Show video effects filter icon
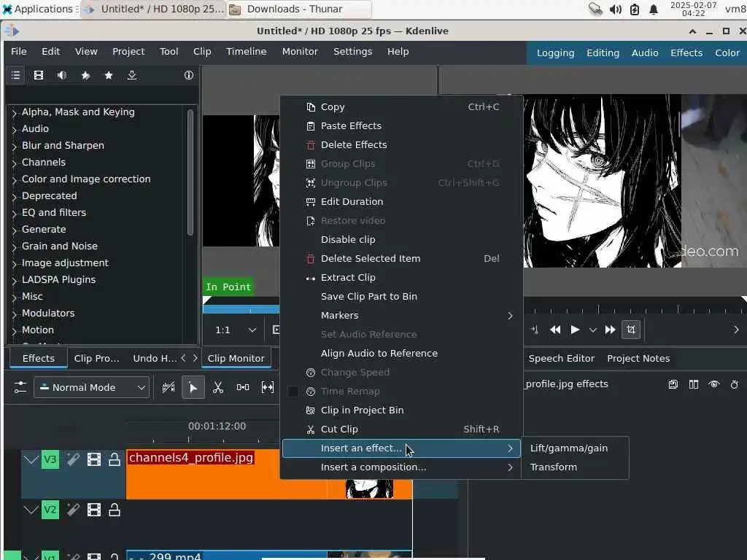Screen dimensions: 747x560 point(39,75)
